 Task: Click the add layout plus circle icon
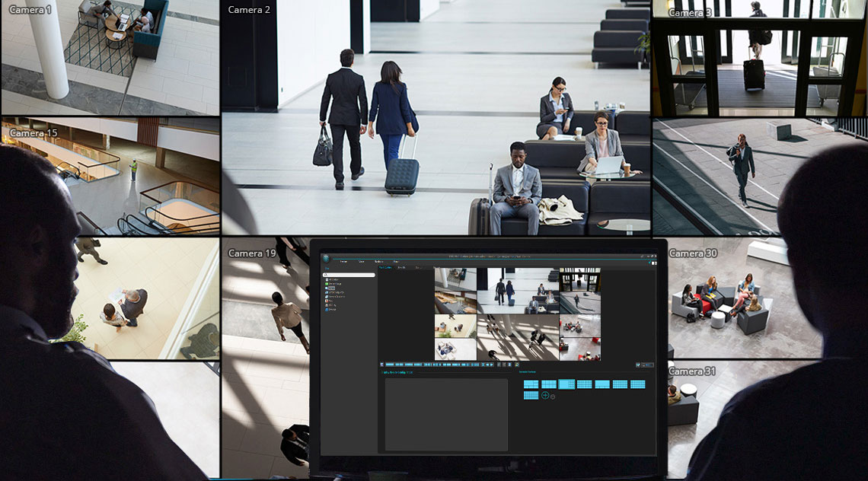pyautogui.click(x=545, y=396)
